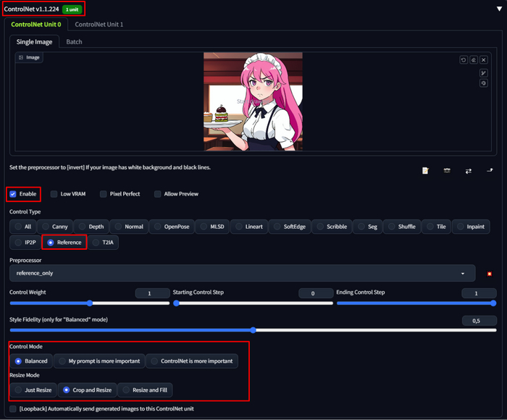Viewport: 507px width, 420px height.
Task: Click the Ending Control Step slider handle
Action: pos(493,303)
